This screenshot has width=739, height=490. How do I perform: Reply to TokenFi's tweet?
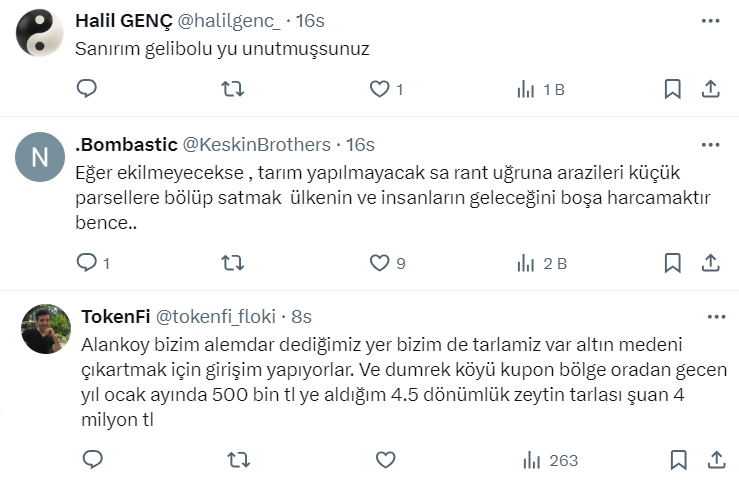[92, 460]
